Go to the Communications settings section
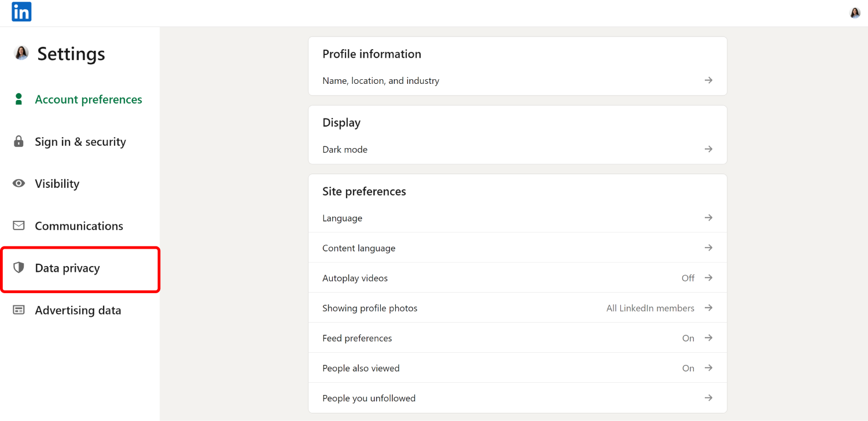868x421 pixels. pos(79,226)
